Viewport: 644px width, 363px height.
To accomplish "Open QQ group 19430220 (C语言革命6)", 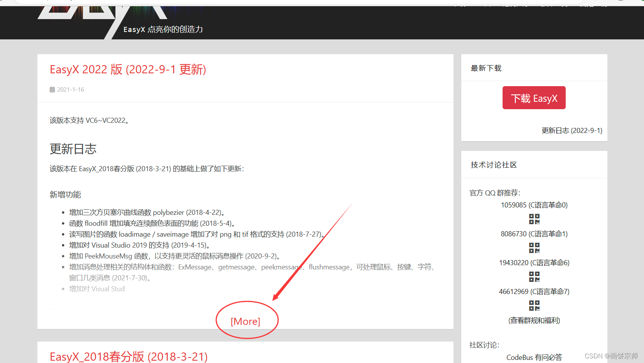I will point(534,263).
